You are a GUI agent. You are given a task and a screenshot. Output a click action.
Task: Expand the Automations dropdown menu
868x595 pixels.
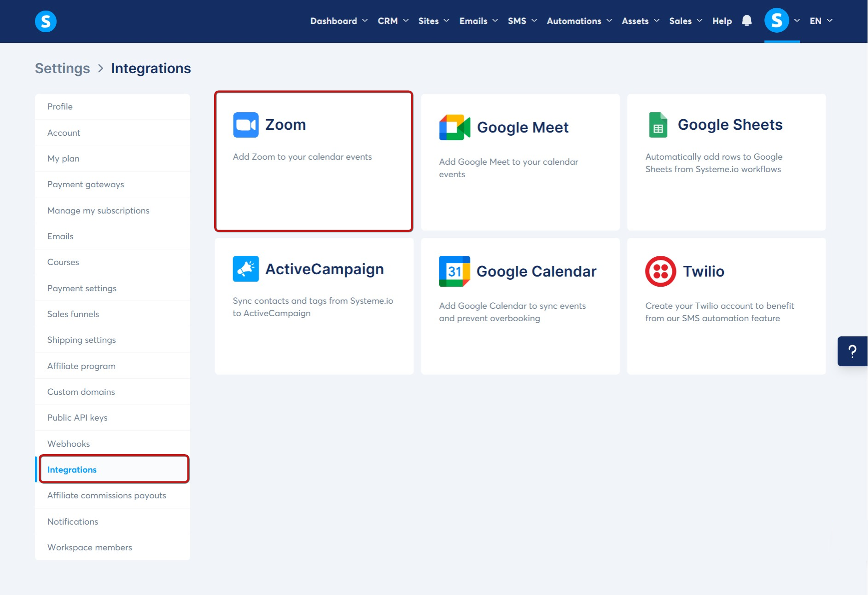(579, 21)
